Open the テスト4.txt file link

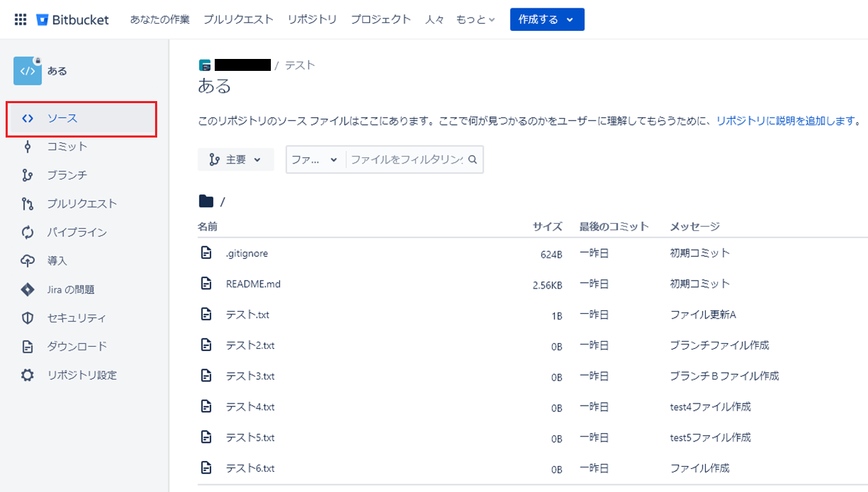coord(251,406)
